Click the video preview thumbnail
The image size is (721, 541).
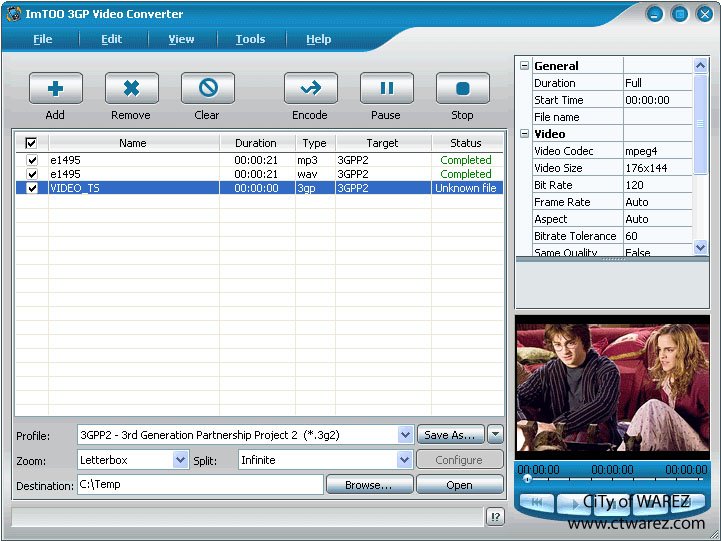coord(612,387)
